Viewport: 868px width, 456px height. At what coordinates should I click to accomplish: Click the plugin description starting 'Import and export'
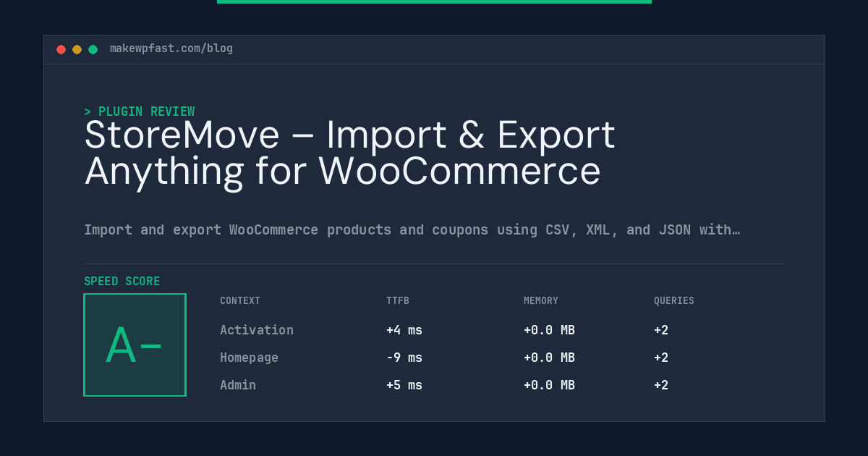coord(412,230)
